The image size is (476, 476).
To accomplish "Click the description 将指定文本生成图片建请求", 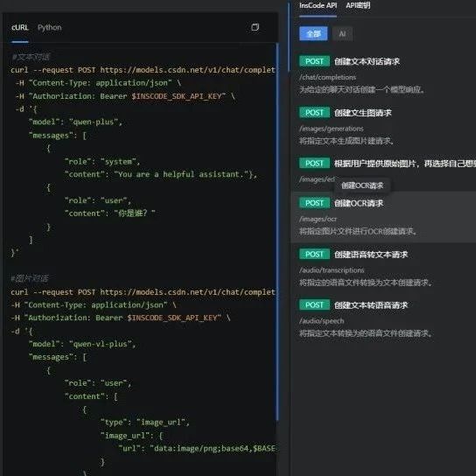I will pos(346,141).
